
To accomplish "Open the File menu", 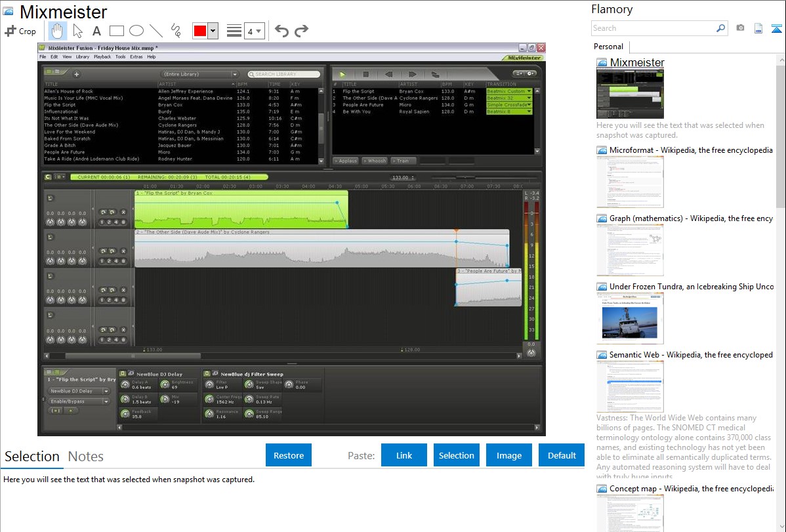I will (43, 56).
